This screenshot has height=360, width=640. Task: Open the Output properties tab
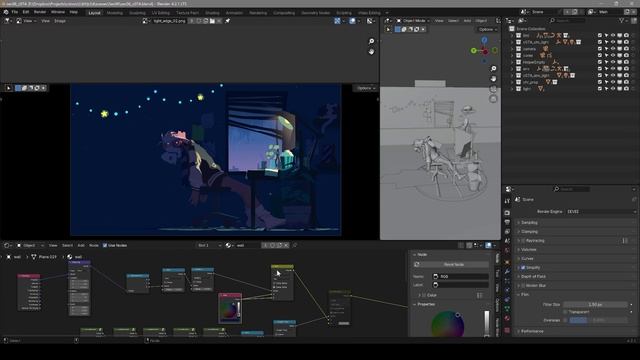(507, 222)
